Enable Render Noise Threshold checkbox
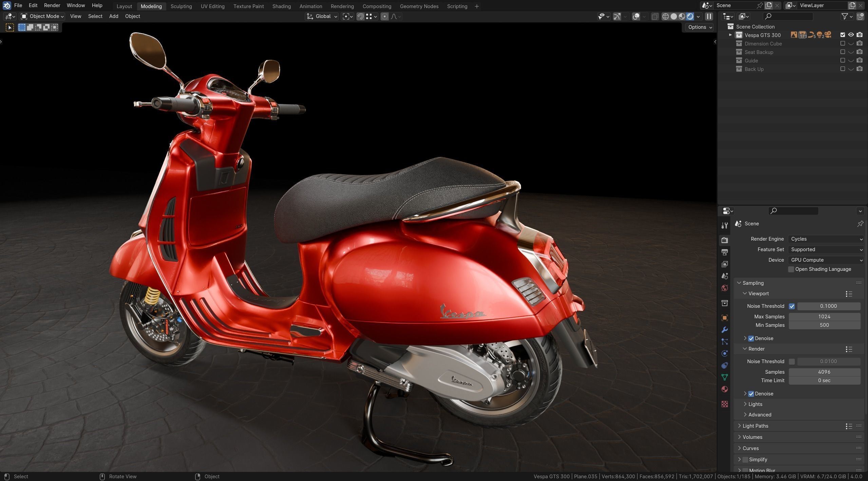This screenshot has width=868, height=481. 792,362
